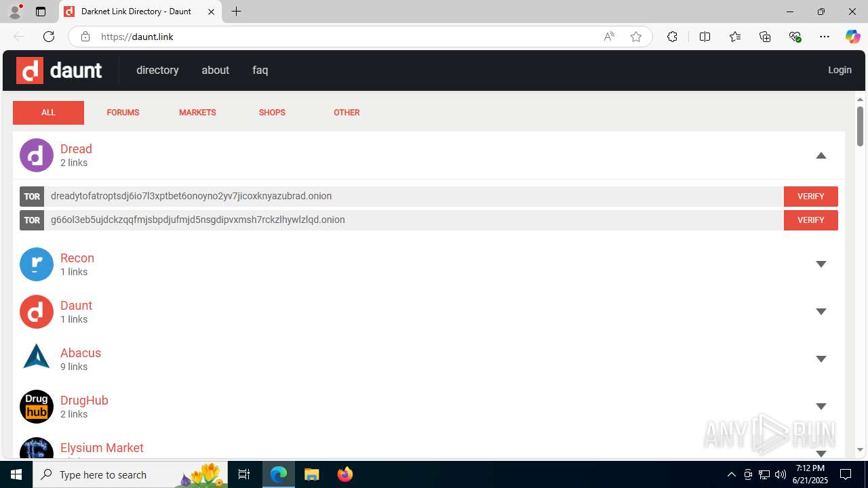Close the Darknet Link Directory tab
Viewport: 868px width, 488px height.
click(x=211, y=12)
